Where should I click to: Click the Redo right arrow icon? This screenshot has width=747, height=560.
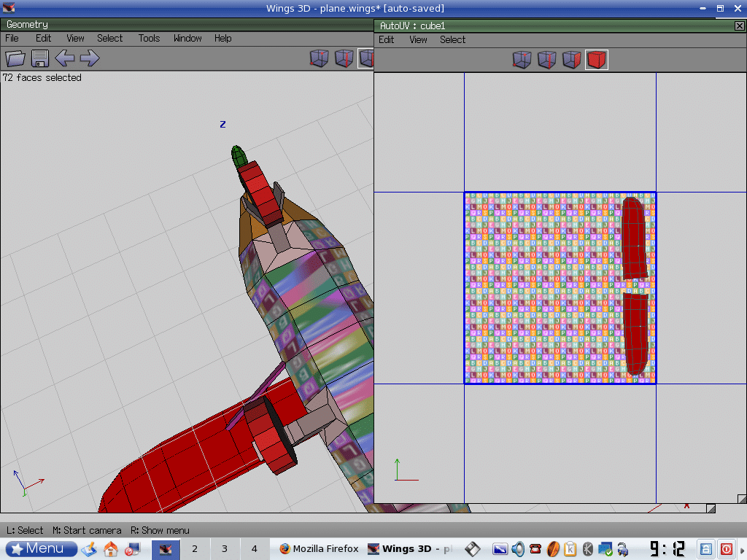90,58
